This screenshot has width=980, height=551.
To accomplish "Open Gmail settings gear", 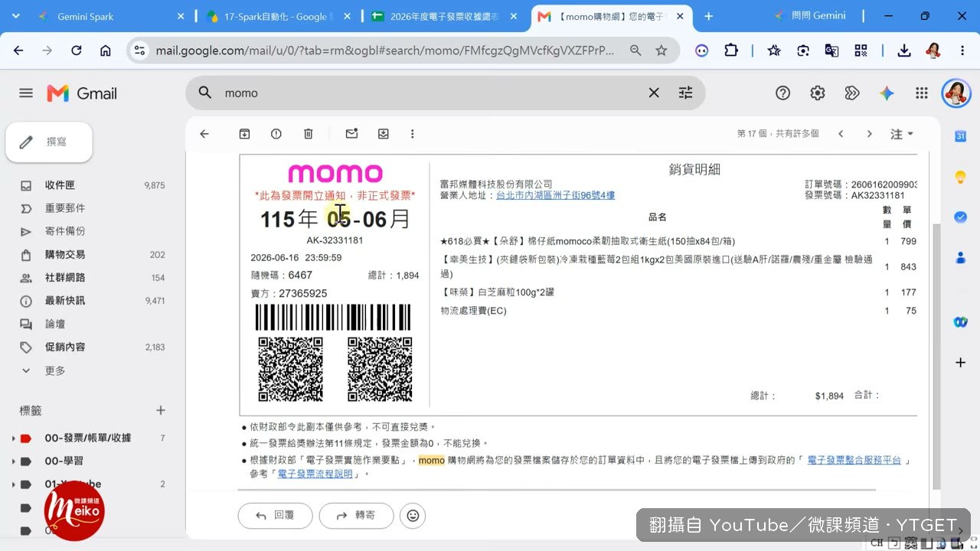I will (x=818, y=93).
